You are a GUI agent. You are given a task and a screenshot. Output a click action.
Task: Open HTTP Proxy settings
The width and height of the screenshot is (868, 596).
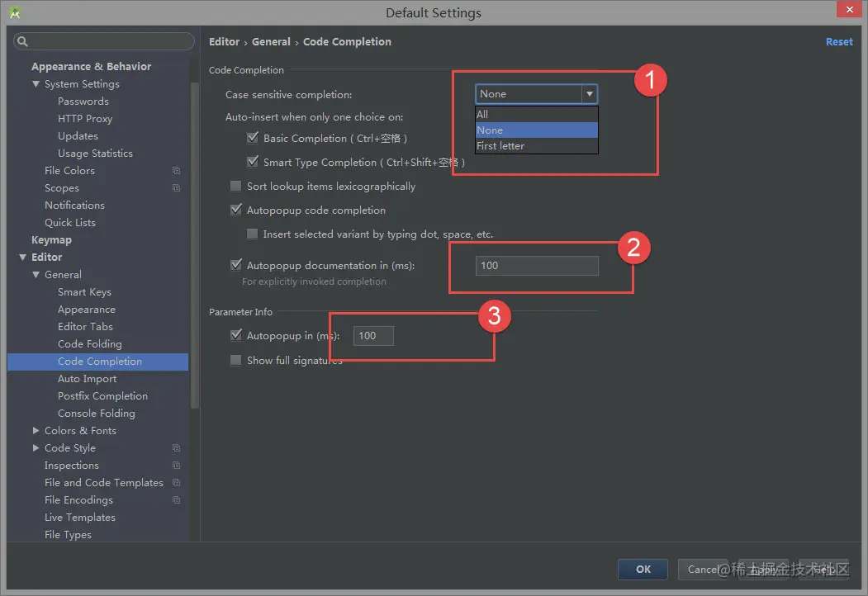click(x=85, y=118)
